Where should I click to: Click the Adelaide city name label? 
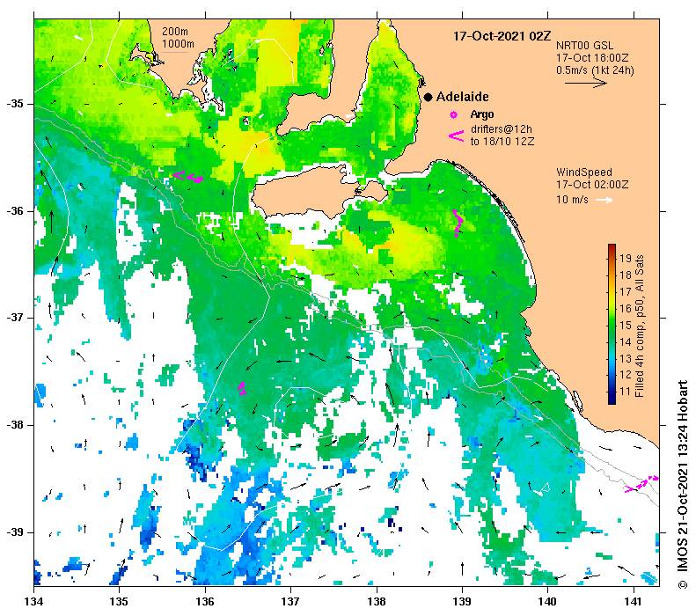[462, 97]
